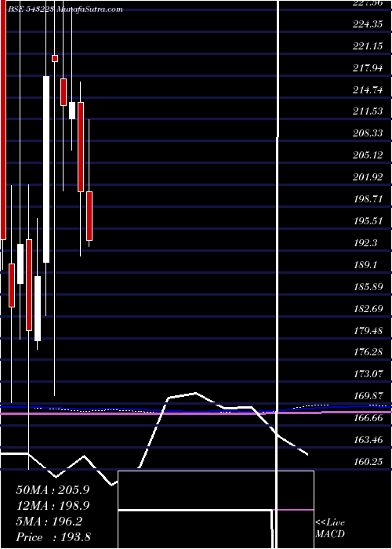Pick the 176.28 axis label

pos(368,352)
